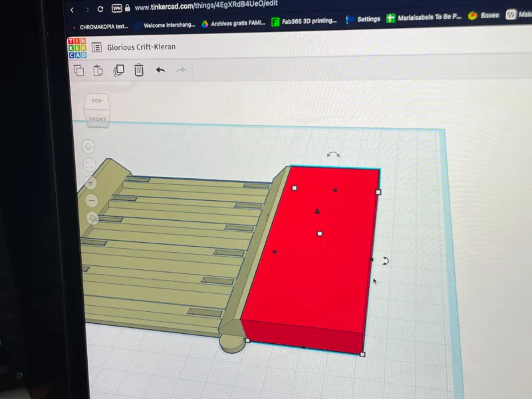The image size is (532, 399).
Task: Click the Duplicate and repeat icon
Action: tap(118, 70)
